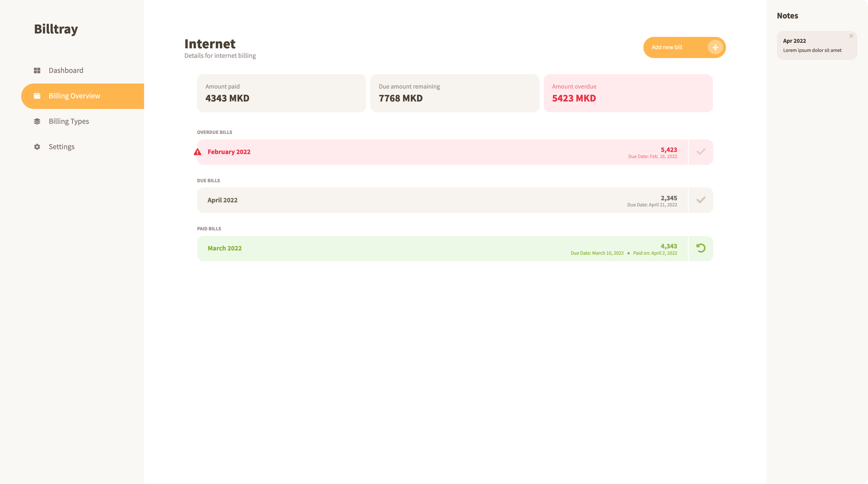Screen dimensions: 868x484
Task: Open the Billing Overview section
Action: tap(74, 96)
